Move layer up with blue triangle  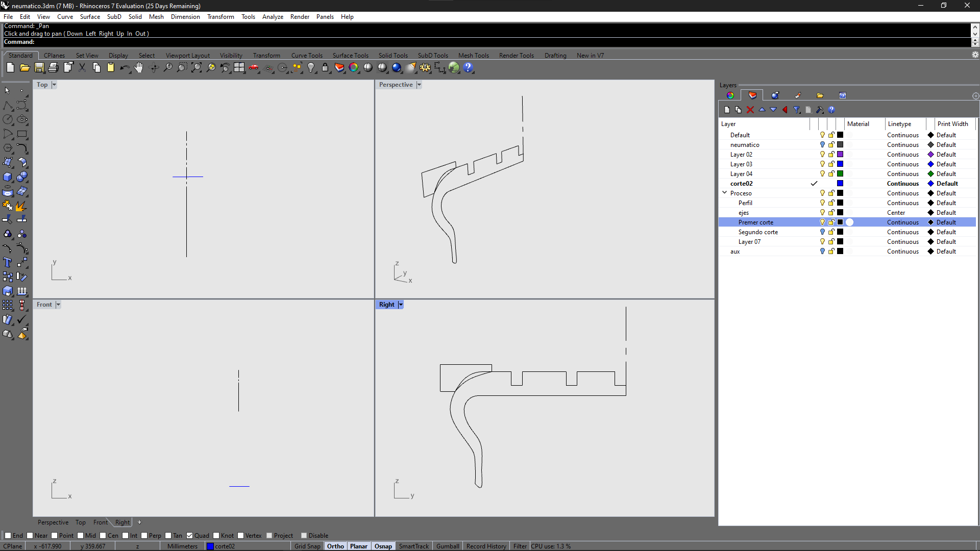pos(762,110)
